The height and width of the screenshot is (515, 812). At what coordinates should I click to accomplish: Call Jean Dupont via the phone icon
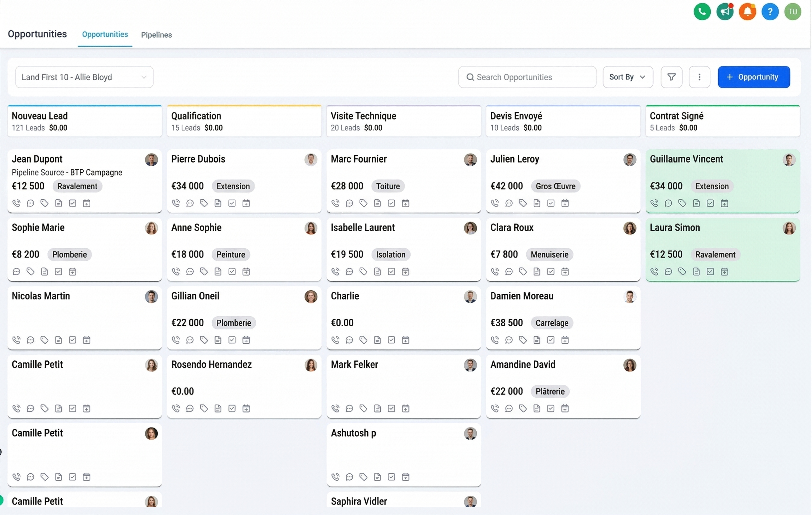click(16, 203)
